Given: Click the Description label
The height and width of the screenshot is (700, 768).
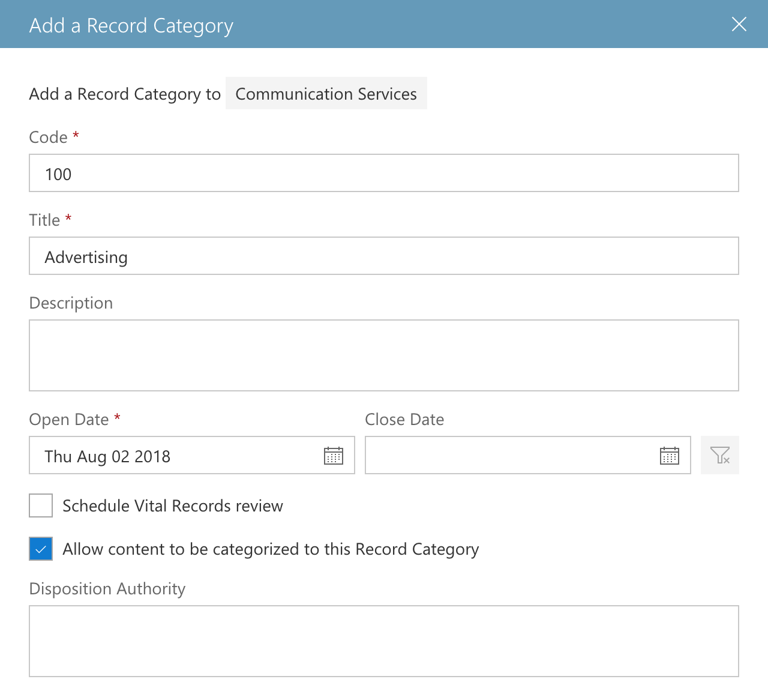Looking at the screenshot, I should coord(71,303).
